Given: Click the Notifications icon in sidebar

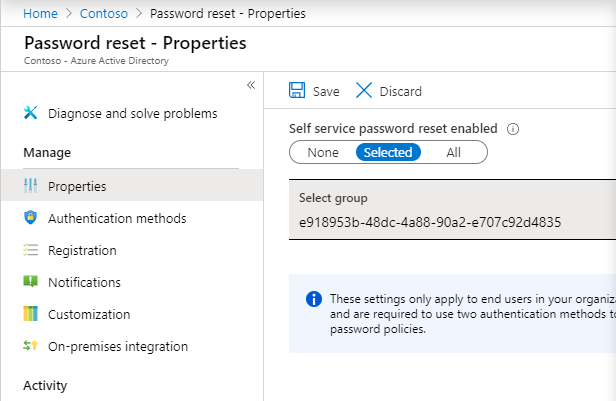Looking at the screenshot, I should coord(30,282).
